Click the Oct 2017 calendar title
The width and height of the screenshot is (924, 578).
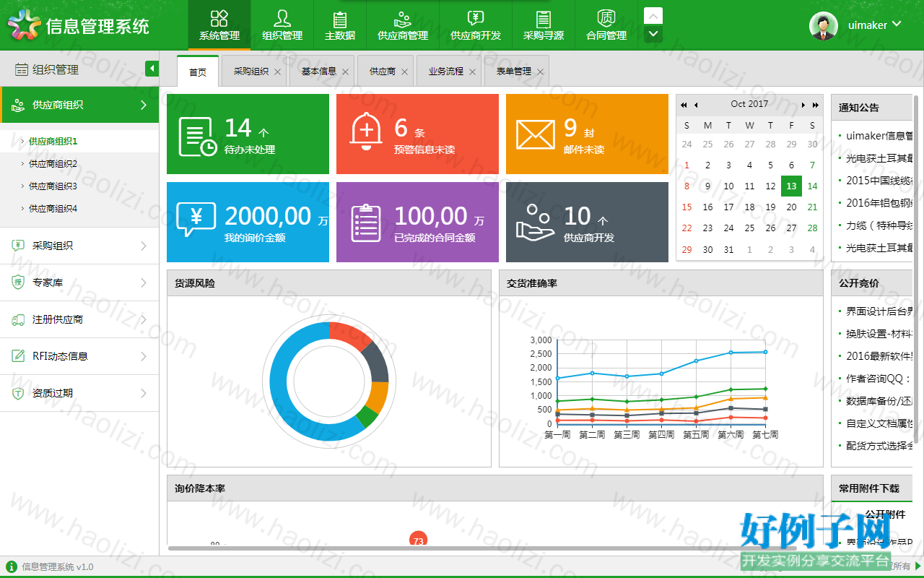tap(749, 104)
